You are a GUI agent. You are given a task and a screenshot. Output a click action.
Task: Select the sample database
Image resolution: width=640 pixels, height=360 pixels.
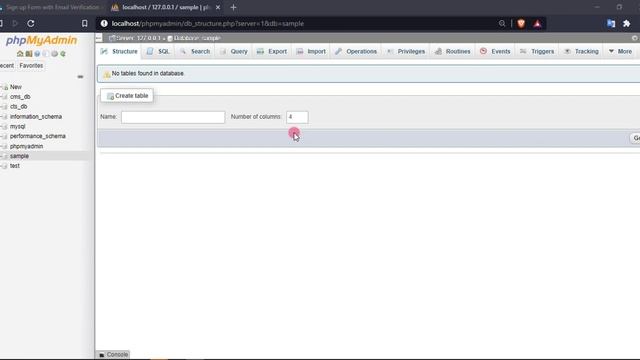19,156
